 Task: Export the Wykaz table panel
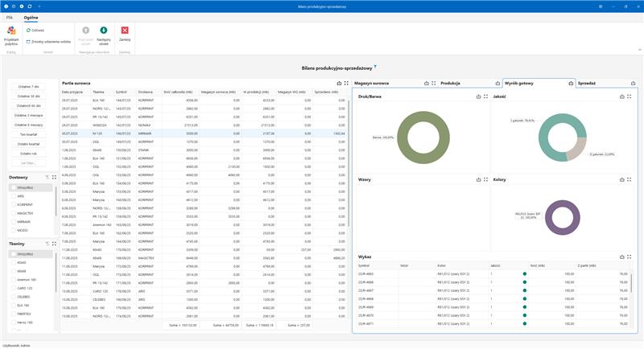point(622,257)
